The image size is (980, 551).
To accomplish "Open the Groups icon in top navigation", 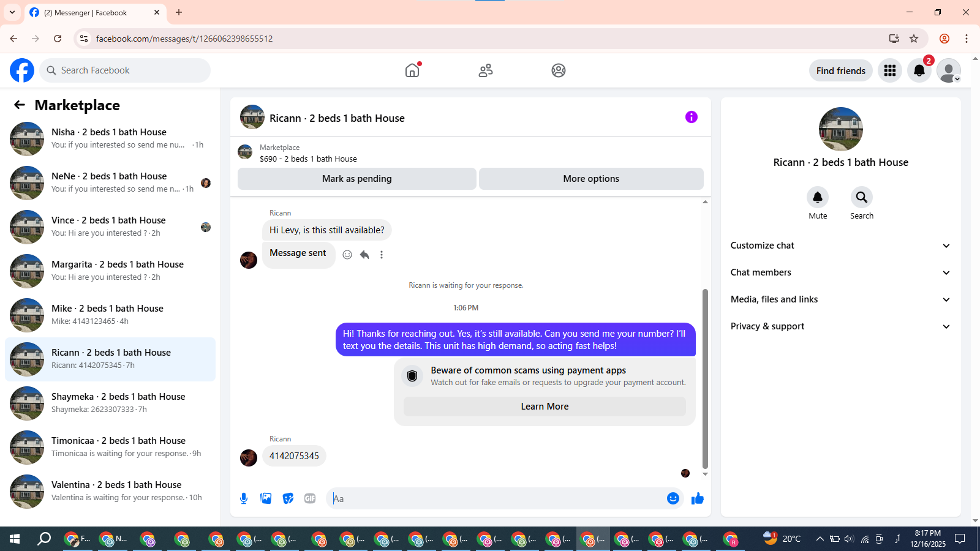I will click(559, 70).
